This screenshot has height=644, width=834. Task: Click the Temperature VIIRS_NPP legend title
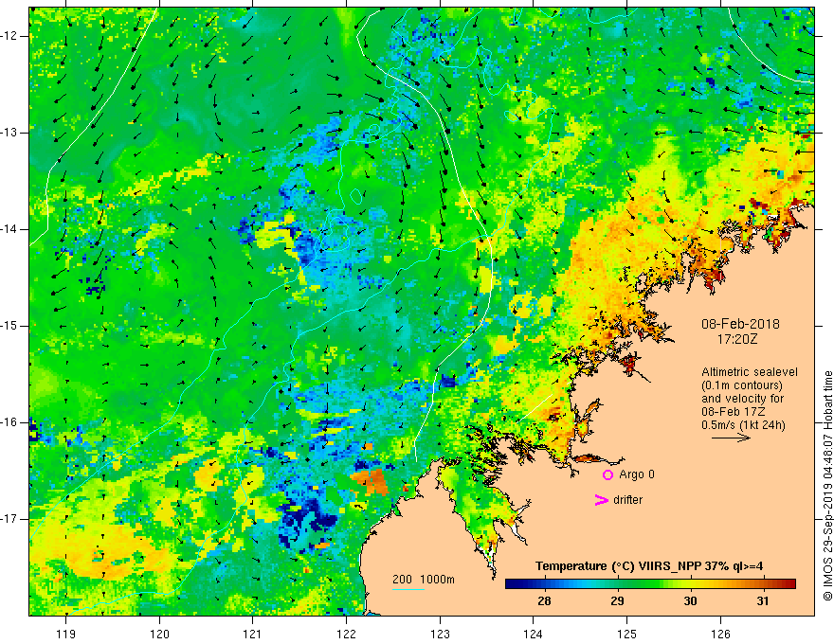click(649, 566)
